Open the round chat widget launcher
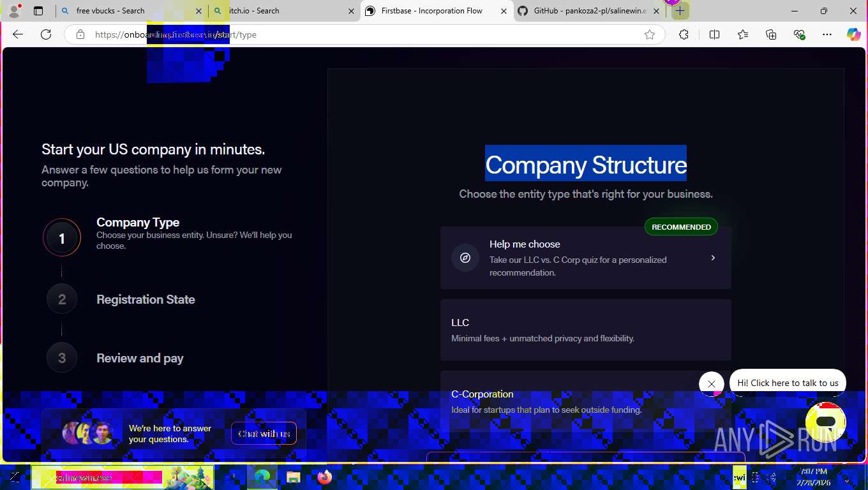 (826, 422)
